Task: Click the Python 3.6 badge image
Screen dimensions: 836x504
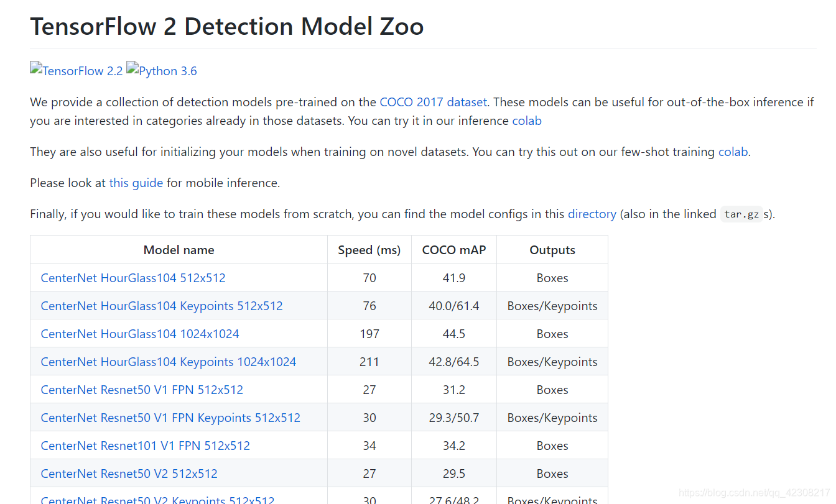Action: click(162, 70)
